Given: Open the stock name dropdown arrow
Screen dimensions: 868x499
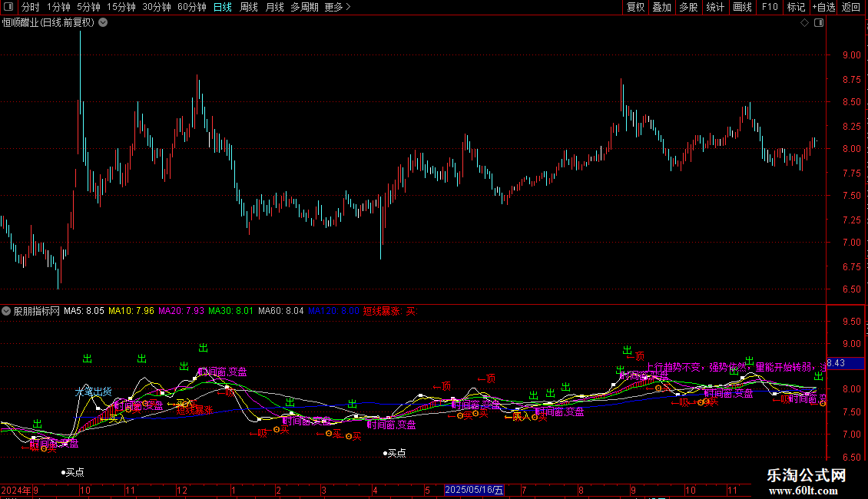Looking at the screenshot, I should pyautogui.click(x=103, y=23).
